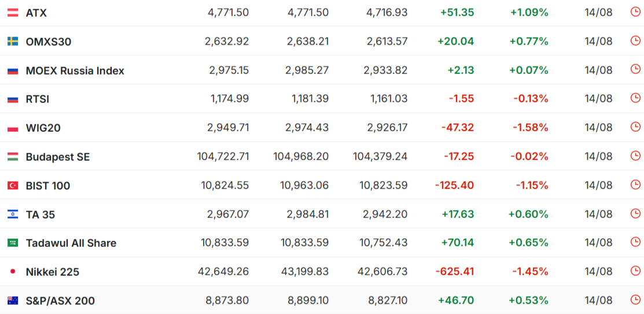Click the Australia flag beside S&P/ASX 200
644x314 pixels.
coord(13,301)
